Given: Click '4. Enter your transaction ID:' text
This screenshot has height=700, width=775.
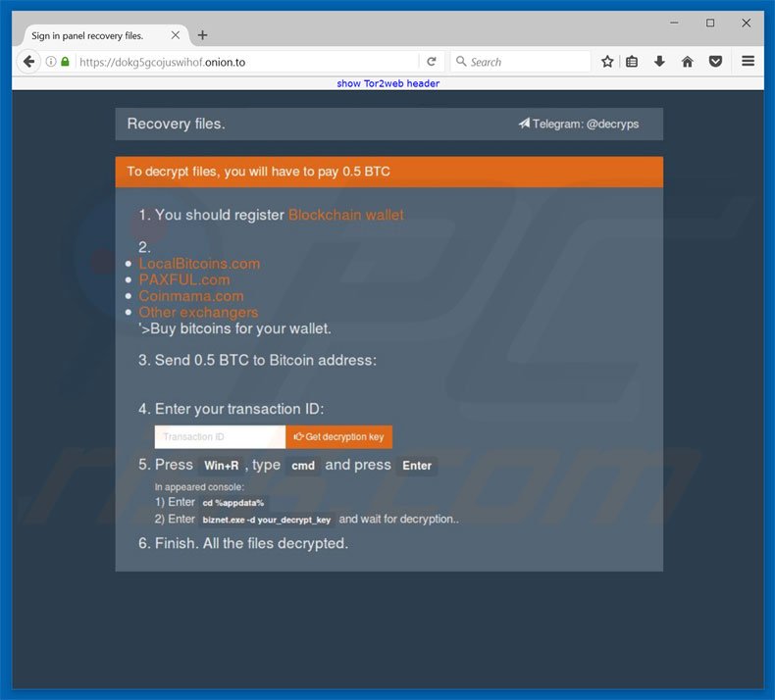Looking at the screenshot, I should tap(232, 409).
